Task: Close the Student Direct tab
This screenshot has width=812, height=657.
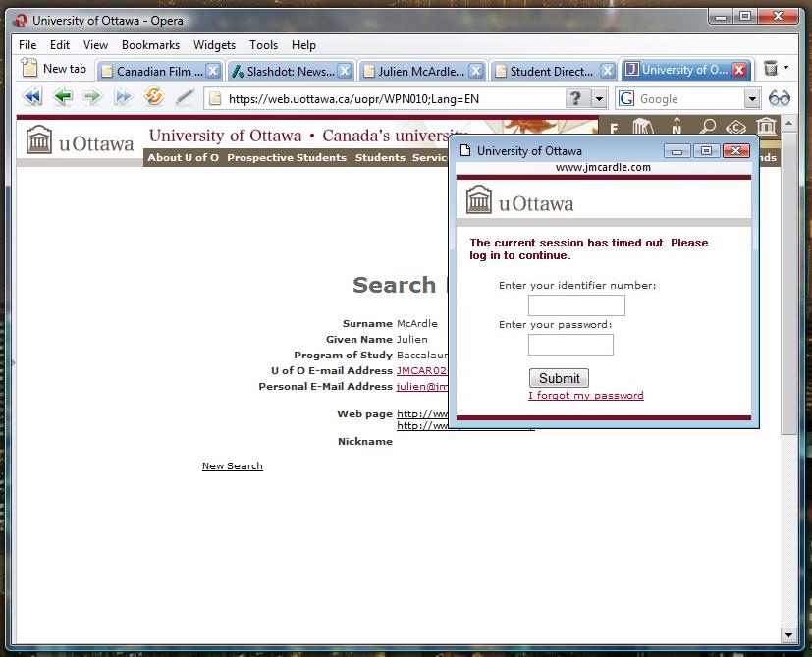Action: coord(608,71)
